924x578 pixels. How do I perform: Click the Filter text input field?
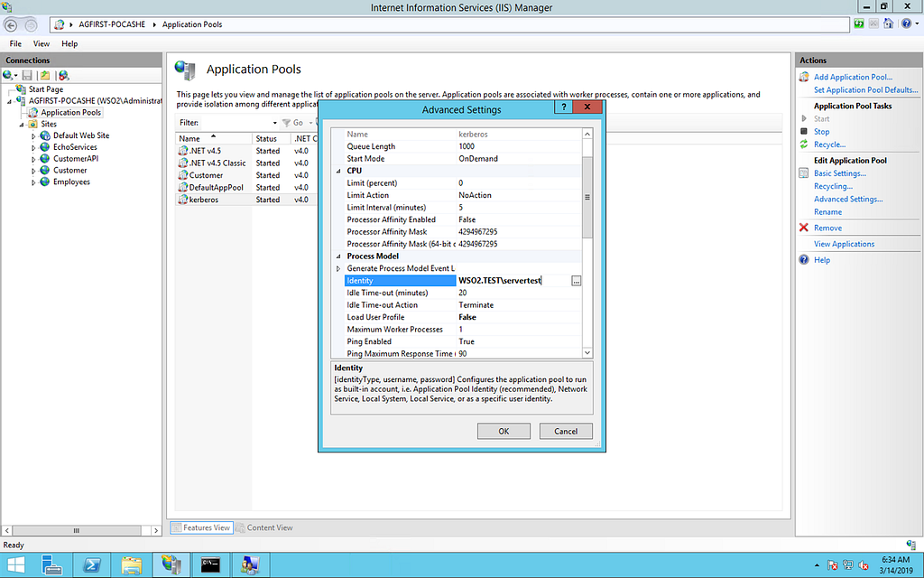point(236,123)
